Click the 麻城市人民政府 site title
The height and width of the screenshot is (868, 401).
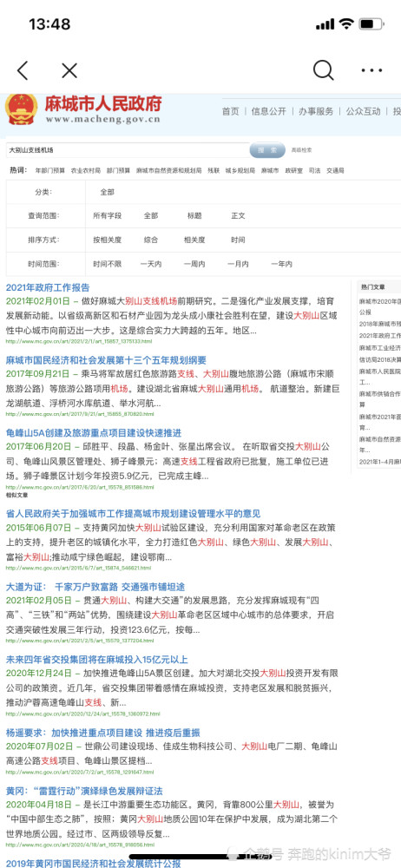pos(103,104)
